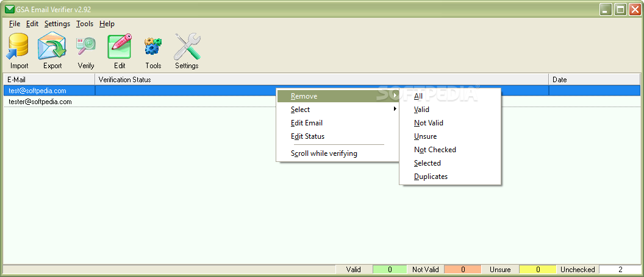The width and height of the screenshot is (644, 277).
Task: Click the Import database icon
Action: click(x=19, y=47)
